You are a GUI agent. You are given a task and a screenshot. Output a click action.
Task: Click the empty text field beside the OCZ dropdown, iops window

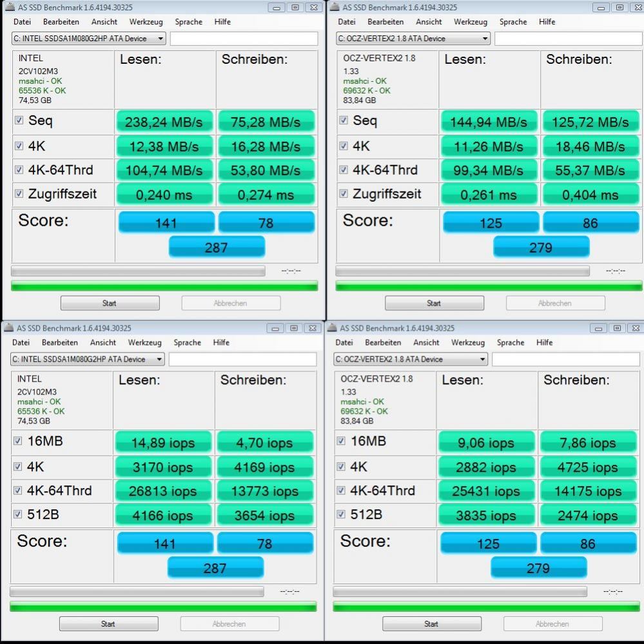point(566,359)
